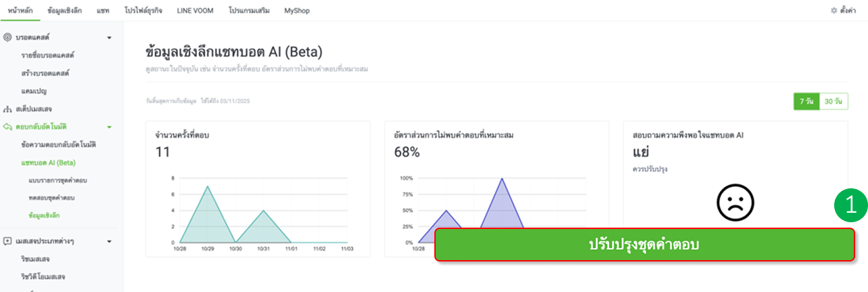Open ทดสอบชุดคำตอบ in the sidebar
The height and width of the screenshot is (292, 868).
(51, 198)
